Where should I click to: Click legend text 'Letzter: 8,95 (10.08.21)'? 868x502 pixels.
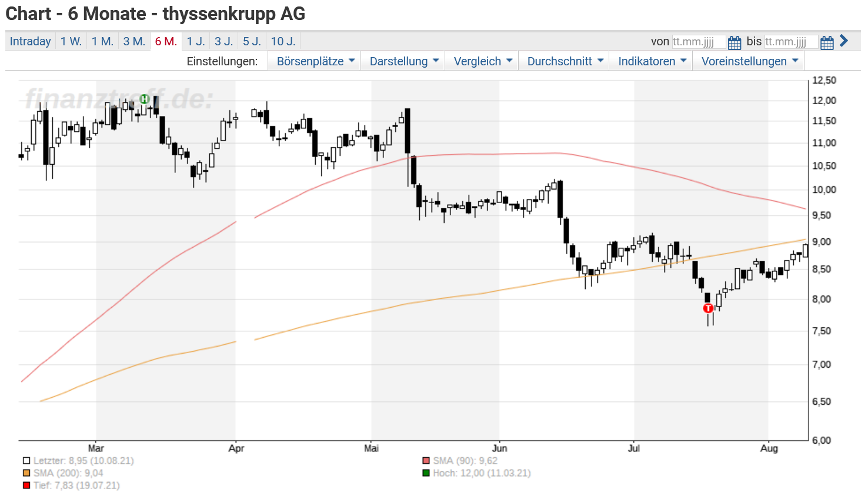coord(84,461)
